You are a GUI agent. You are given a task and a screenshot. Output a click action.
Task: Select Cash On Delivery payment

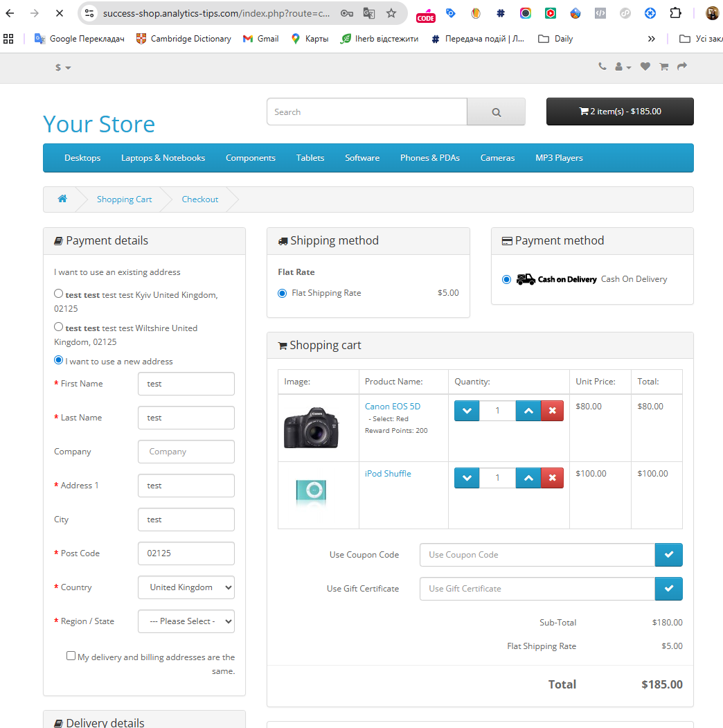click(507, 280)
